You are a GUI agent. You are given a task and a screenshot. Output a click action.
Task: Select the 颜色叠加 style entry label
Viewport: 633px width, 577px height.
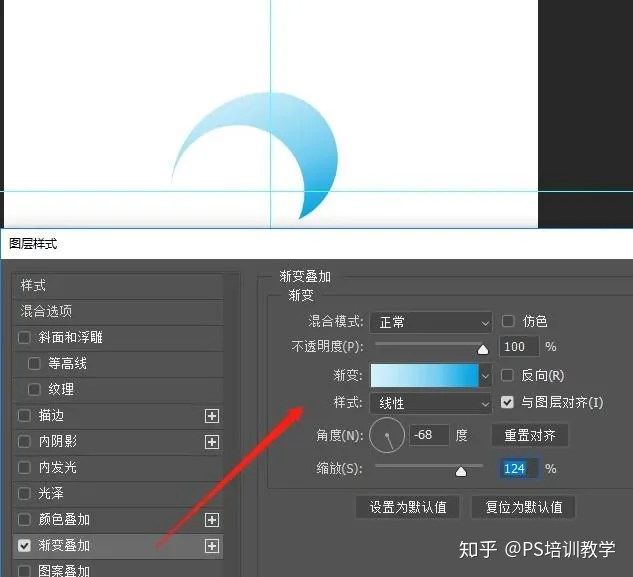pyautogui.click(x=64, y=519)
